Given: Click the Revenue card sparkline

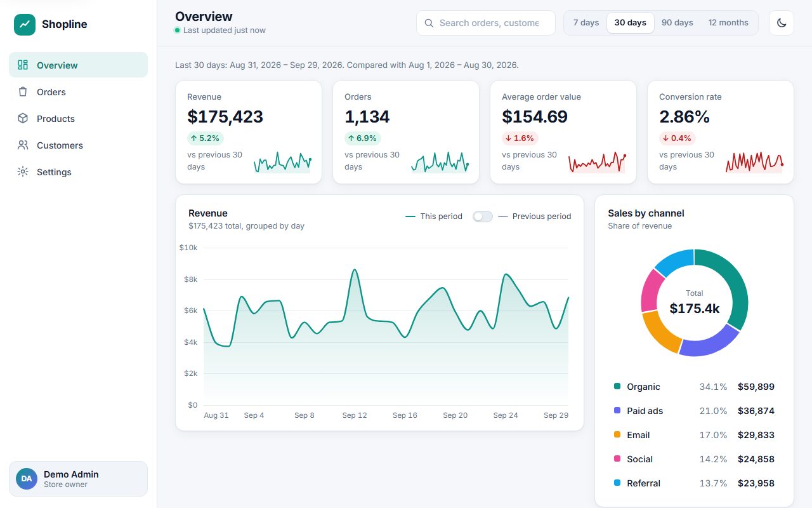Looking at the screenshot, I should pyautogui.click(x=282, y=163).
